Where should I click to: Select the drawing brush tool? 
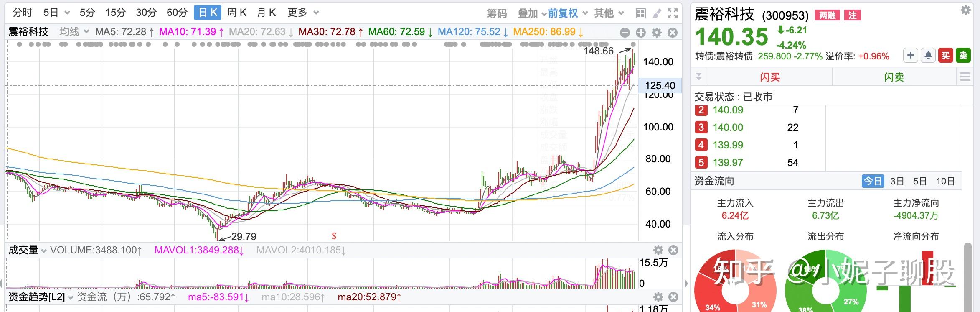point(656,13)
